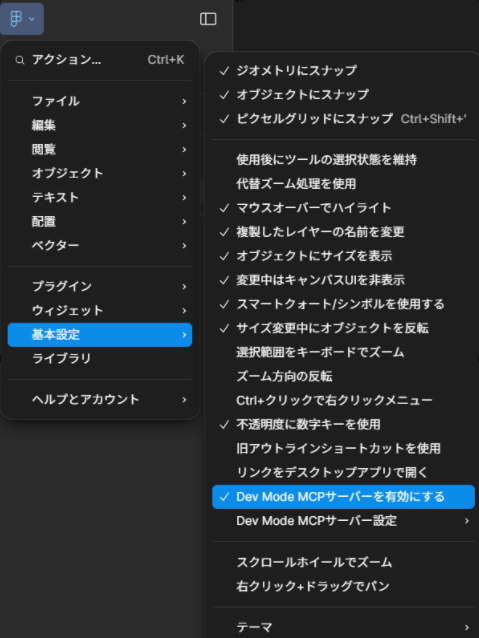Enable 旧アウトラインショートカットを使用 option
This screenshot has width=479, height=638.
point(343,448)
